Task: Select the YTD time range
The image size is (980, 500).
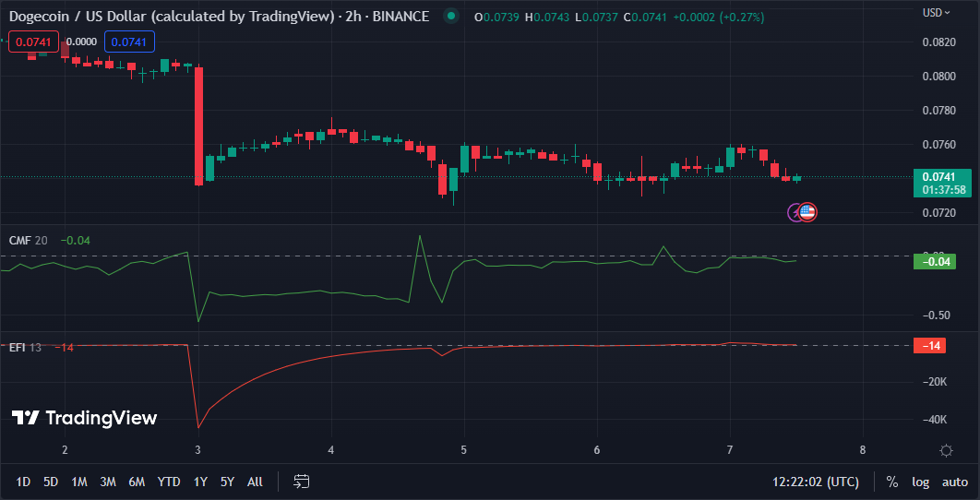Action: tap(169, 482)
